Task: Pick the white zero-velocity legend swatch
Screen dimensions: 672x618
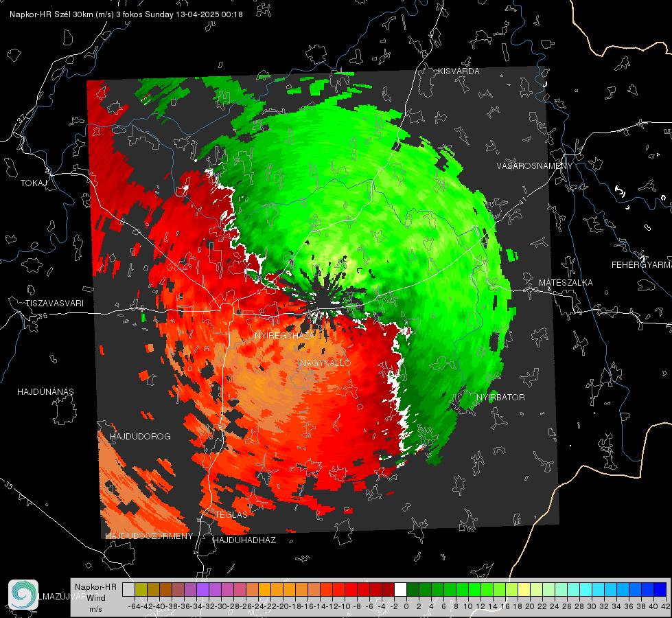Action: coord(400,589)
